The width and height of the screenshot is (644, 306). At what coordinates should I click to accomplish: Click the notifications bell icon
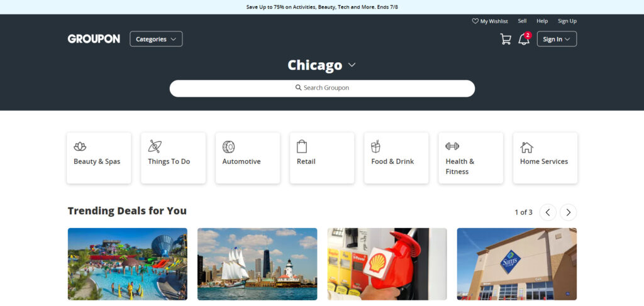[523, 40]
